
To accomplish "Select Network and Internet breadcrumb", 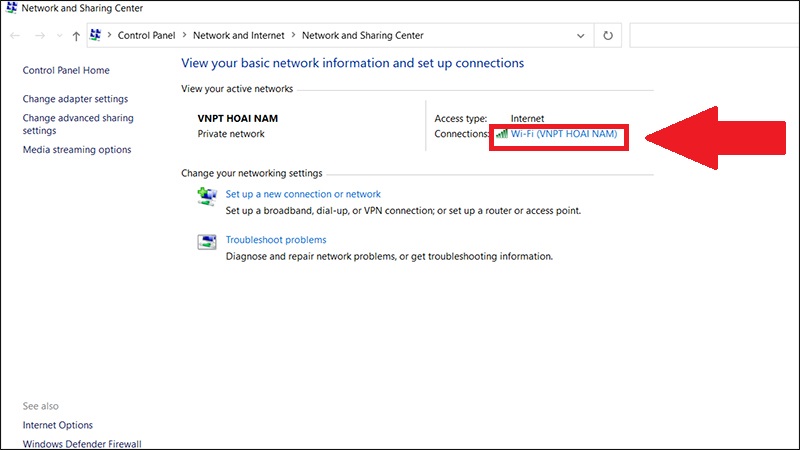I will tap(238, 35).
